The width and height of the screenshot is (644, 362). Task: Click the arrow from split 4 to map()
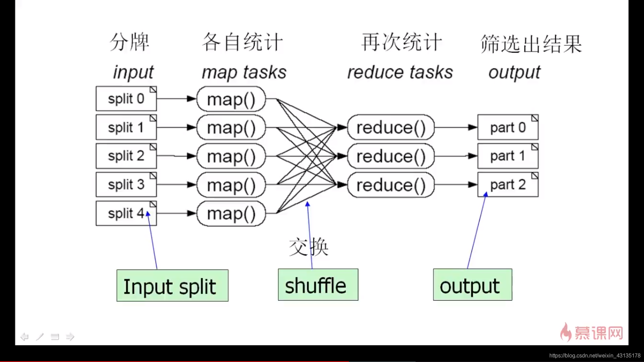[x=176, y=214]
